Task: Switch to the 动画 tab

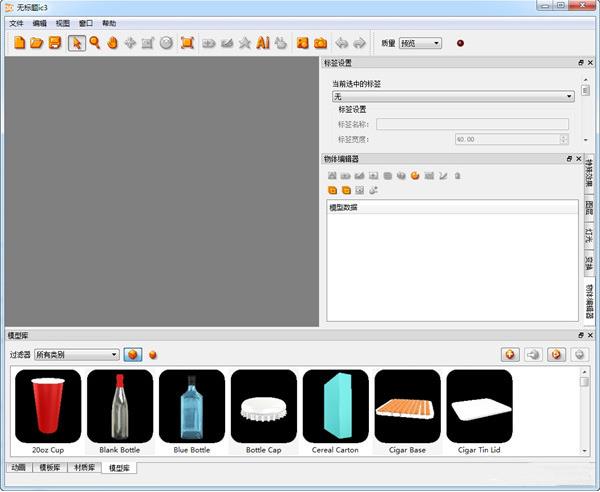Action: click(x=18, y=467)
